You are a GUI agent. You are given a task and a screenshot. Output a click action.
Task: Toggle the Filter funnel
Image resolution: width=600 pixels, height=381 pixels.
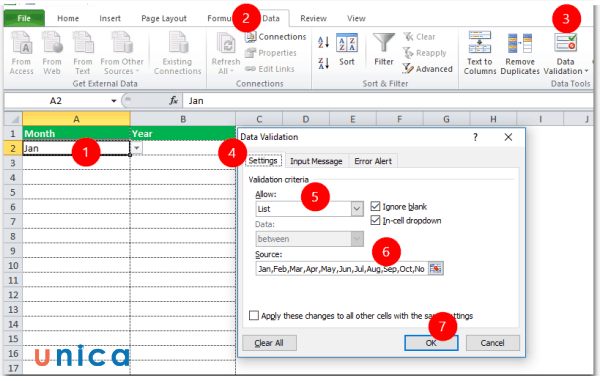tap(384, 50)
